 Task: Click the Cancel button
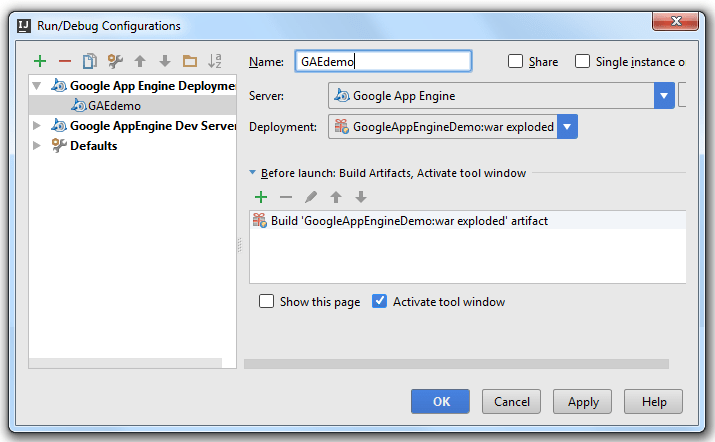(511, 401)
